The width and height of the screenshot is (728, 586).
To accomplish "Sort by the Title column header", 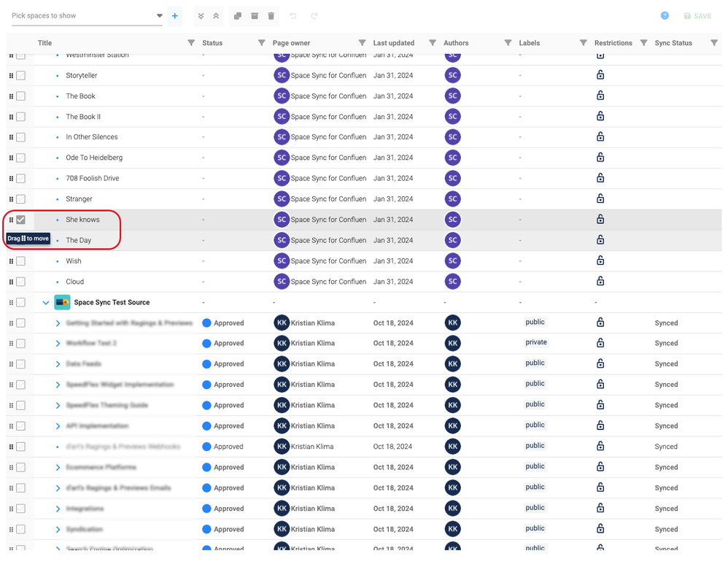I will [44, 43].
